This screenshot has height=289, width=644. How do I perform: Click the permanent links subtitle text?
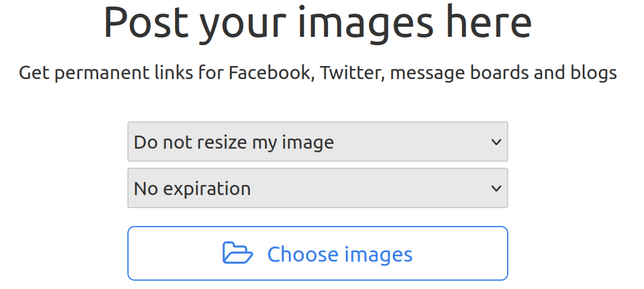tap(317, 73)
